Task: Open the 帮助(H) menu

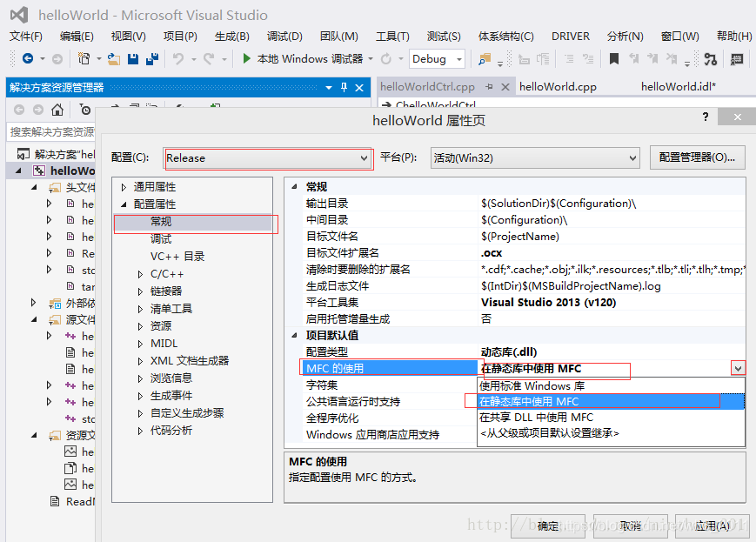Action: [734, 37]
